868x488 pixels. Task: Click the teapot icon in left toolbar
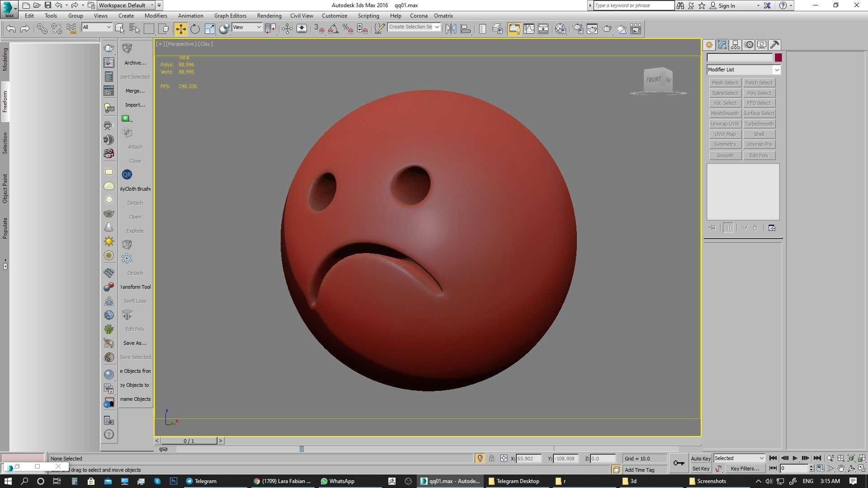(109, 48)
